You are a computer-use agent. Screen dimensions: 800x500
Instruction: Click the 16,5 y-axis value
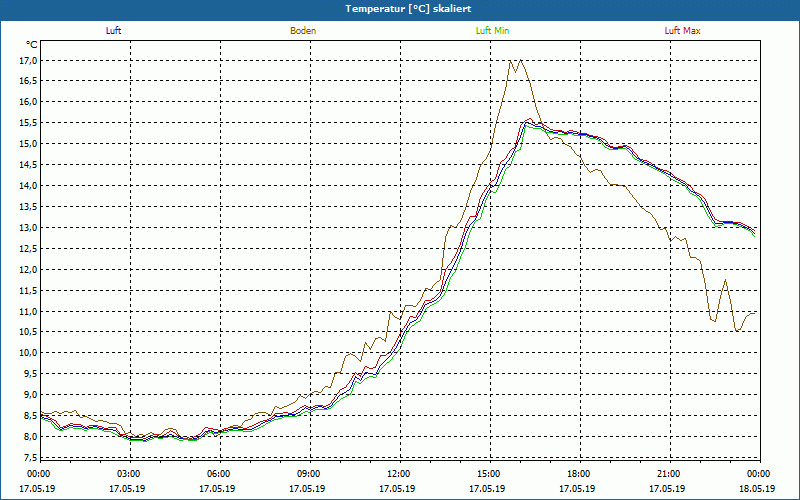pos(29,81)
